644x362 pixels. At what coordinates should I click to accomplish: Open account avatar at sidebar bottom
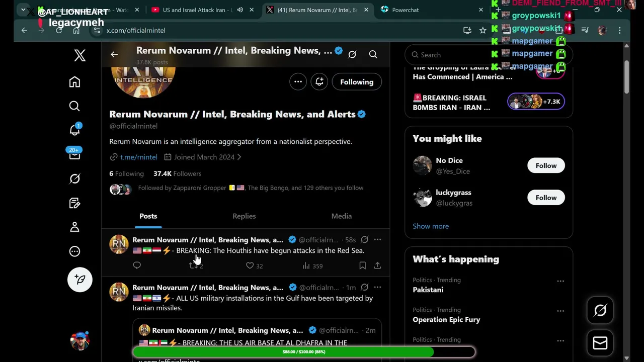pyautogui.click(x=79, y=340)
